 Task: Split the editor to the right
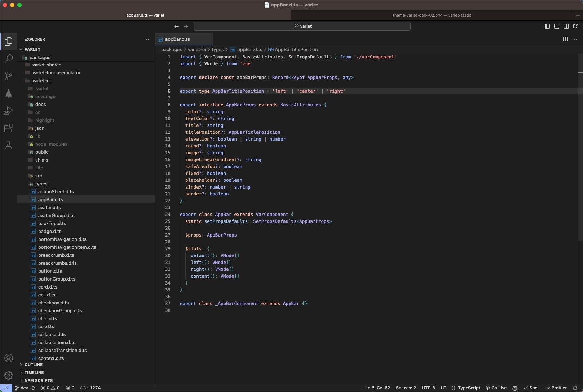coord(565,39)
